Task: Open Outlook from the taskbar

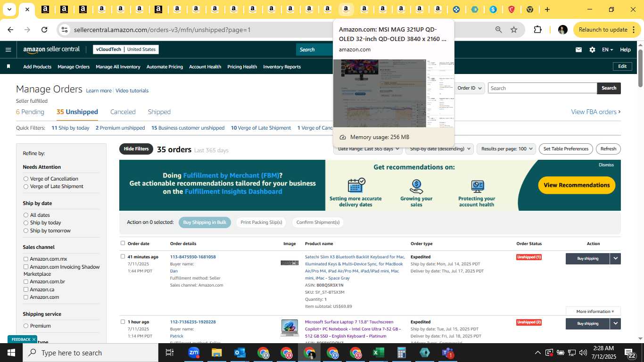Action: [x=239, y=353]
